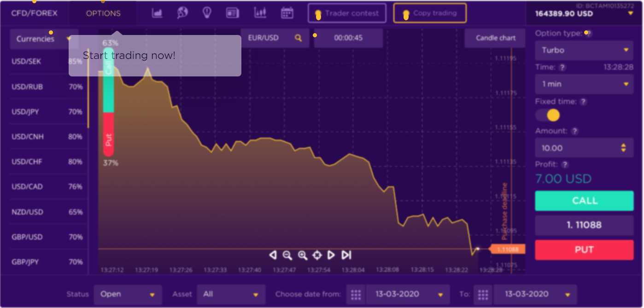Recenter the chart with the crosshair icon

(x=317, y=255)
